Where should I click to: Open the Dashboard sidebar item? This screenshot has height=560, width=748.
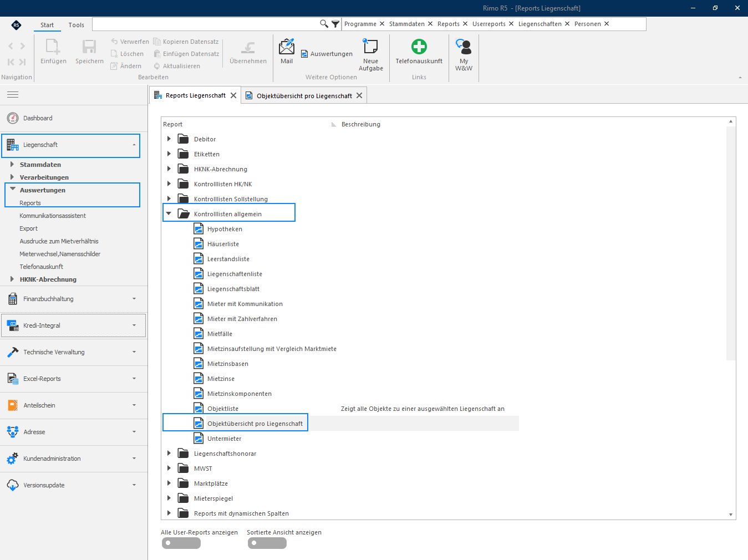coord(74,118)
